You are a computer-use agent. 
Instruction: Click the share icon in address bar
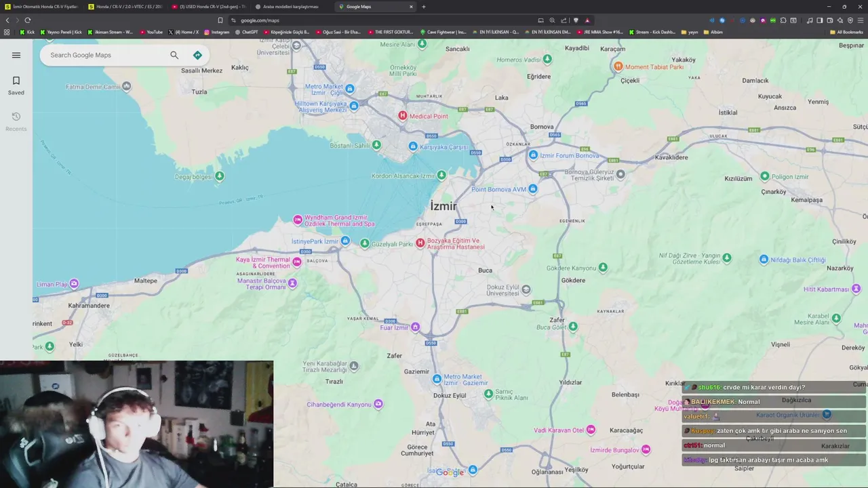pyautogui.click(x=564, y=20)
